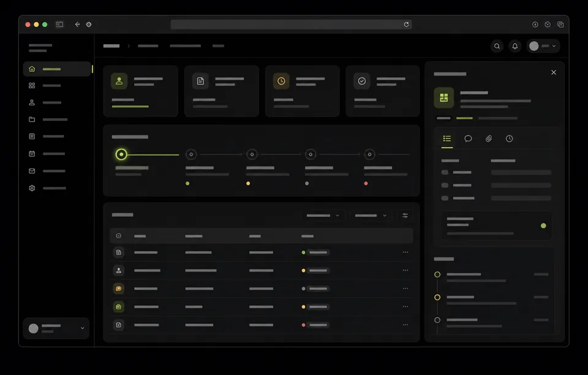Toggle the second property switch in detail panel

point(445,185)
